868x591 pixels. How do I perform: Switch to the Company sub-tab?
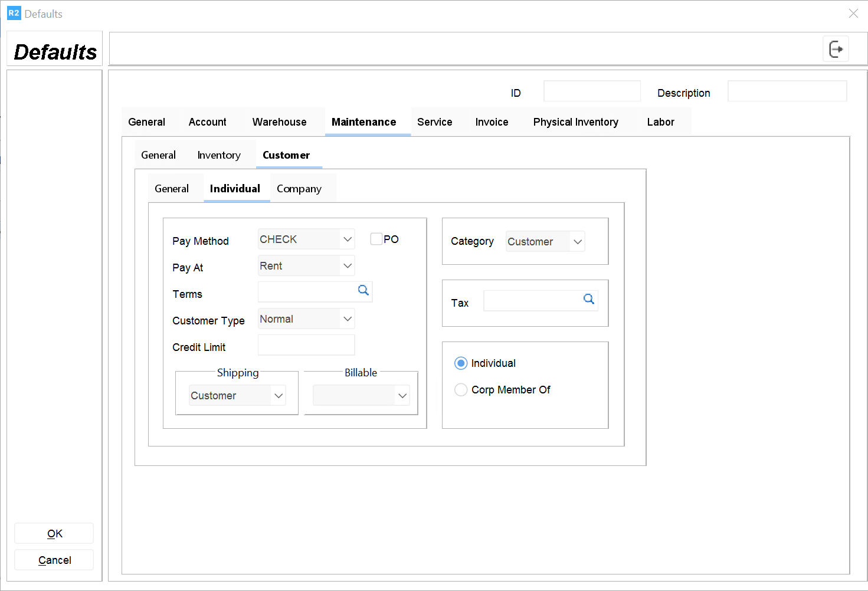299,189
